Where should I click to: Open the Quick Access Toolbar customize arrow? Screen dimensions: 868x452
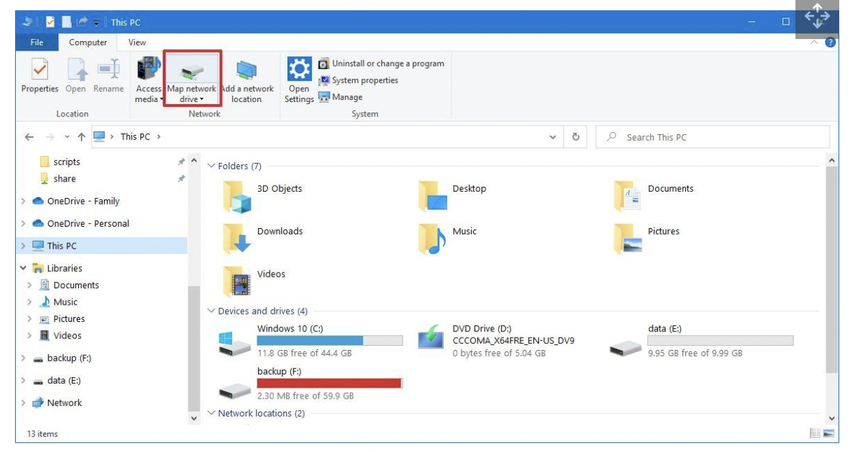(x=97, y=23)
